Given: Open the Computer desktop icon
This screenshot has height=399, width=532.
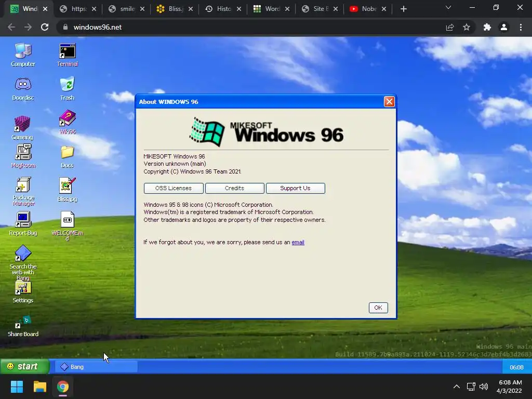Looking at the screenshot, I should tap(23, 55).
